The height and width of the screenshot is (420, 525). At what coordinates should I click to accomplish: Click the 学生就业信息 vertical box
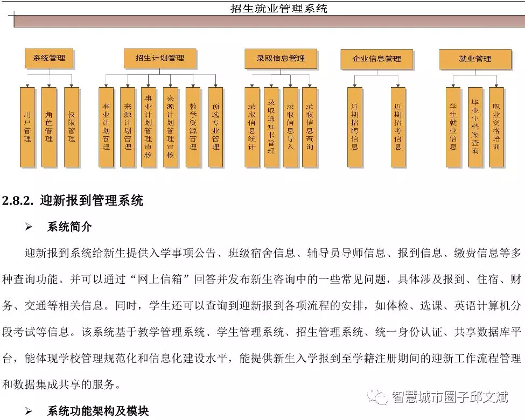453,127
